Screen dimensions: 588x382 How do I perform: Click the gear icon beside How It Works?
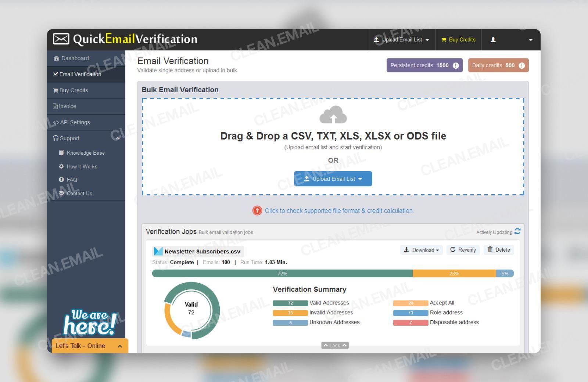tap(61, 166)
